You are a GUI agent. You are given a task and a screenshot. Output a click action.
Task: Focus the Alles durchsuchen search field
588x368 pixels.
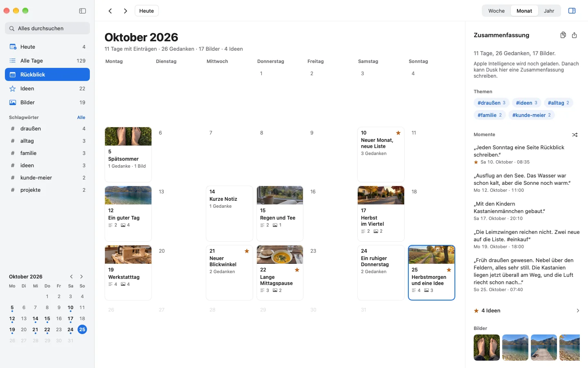47,29
